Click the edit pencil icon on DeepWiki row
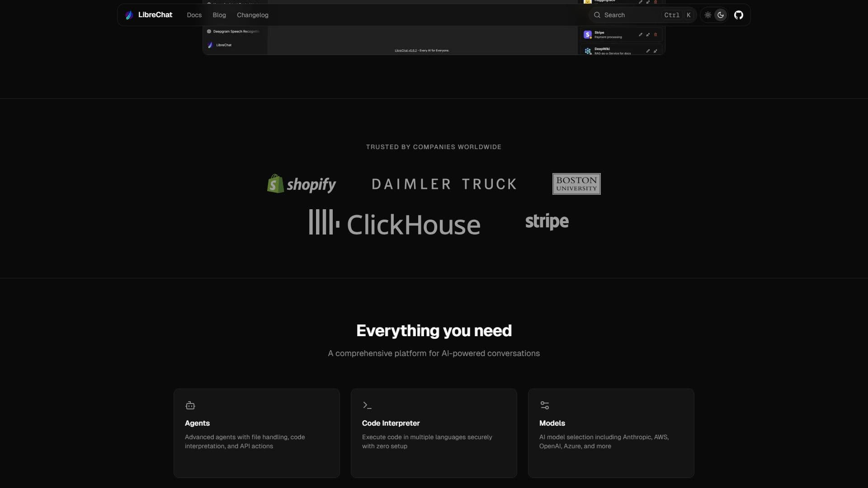Screen dimensions: 868x488 (648, 51)
